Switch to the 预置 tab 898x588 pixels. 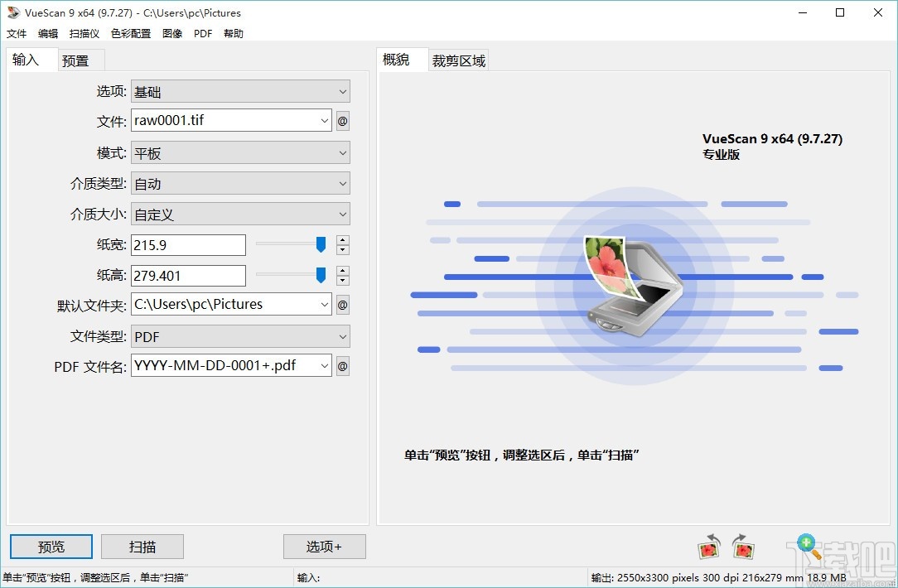click(x=79, y=60)
